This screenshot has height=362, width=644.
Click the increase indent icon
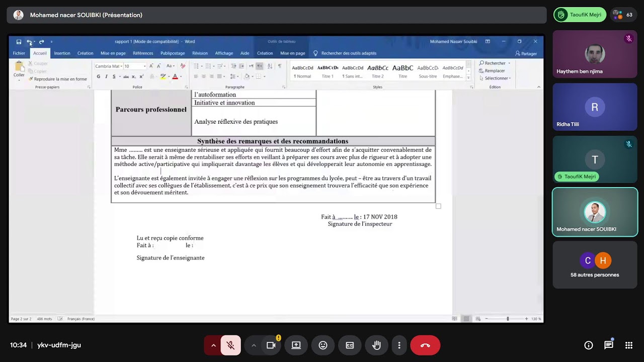[242, 66]
